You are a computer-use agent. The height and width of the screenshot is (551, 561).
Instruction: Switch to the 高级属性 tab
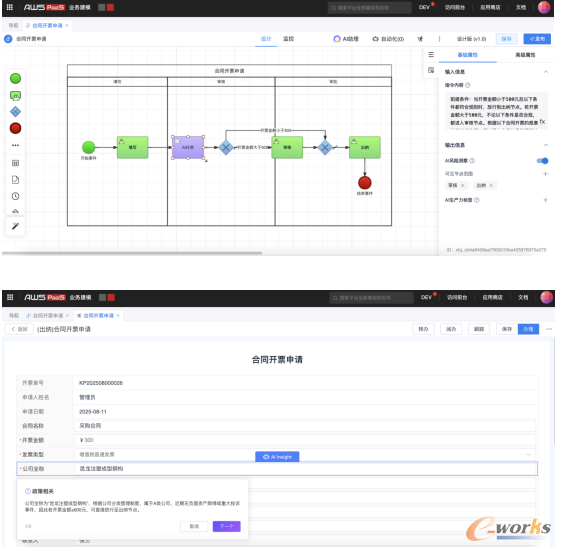pos(525,55)
